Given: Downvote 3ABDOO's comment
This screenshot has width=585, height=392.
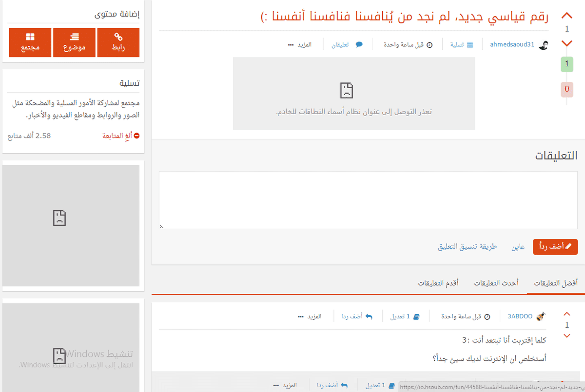Looking at the screenshot, I should coord(566,335).
